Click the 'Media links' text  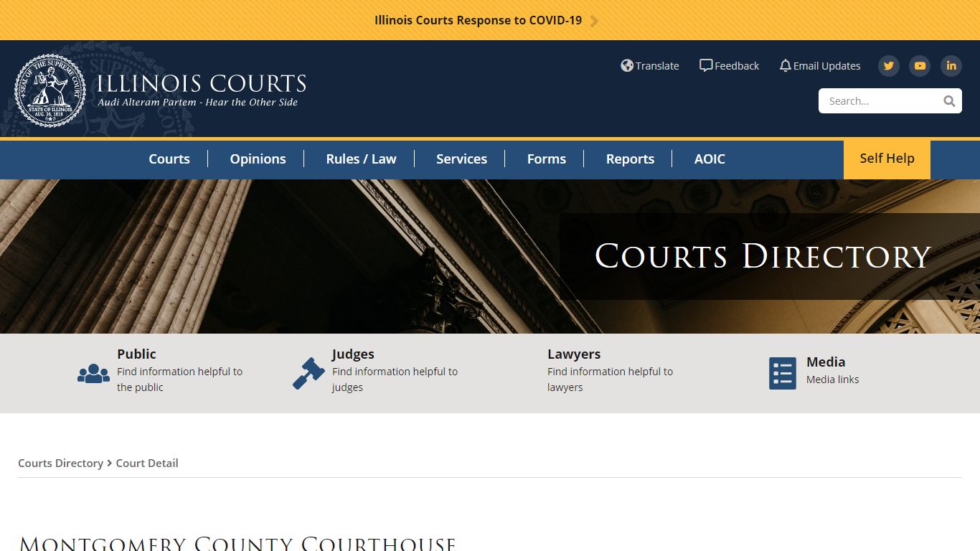point(832,380)
